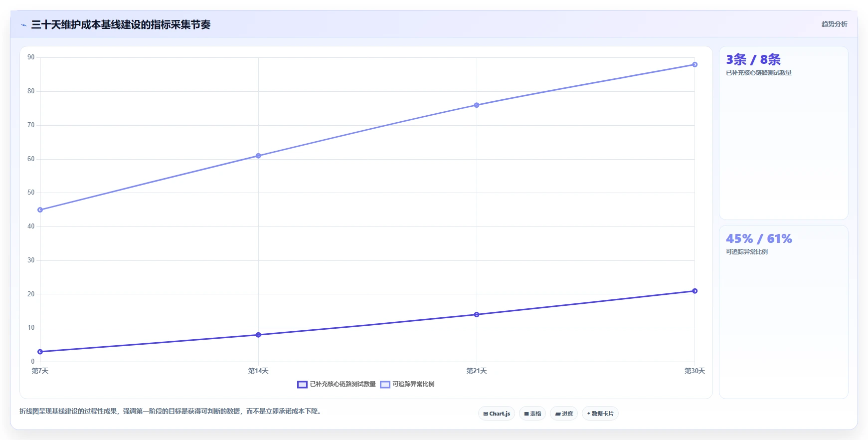
Task: Select the dark test-count point at 第30天
Action: pos(694,291)
